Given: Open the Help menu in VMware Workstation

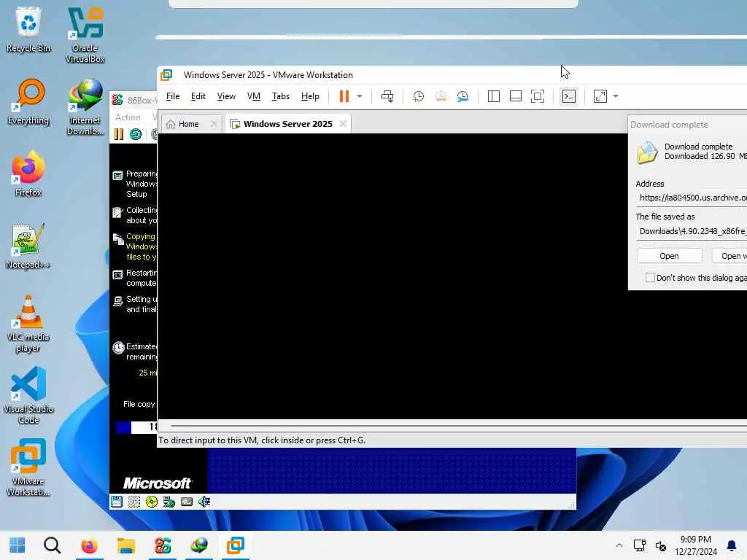Looking at the screenshot, I should [310, 96].
